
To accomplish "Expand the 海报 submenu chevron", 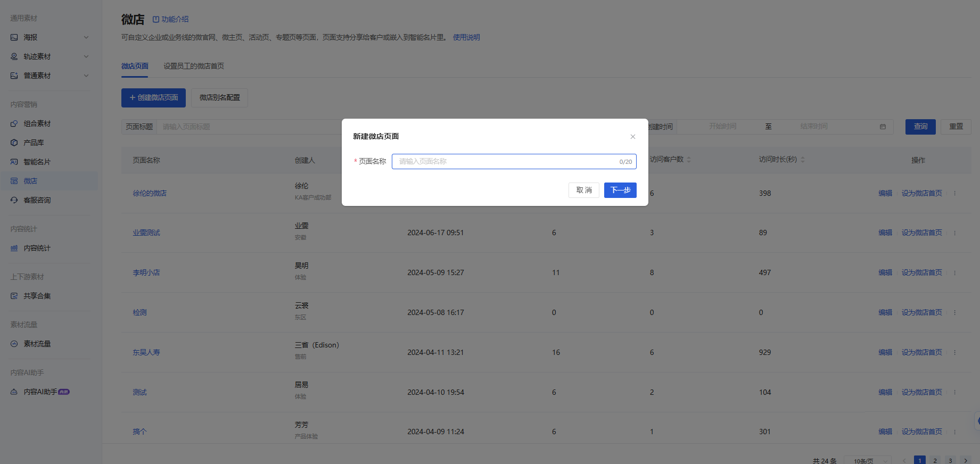I will point(86,37).
